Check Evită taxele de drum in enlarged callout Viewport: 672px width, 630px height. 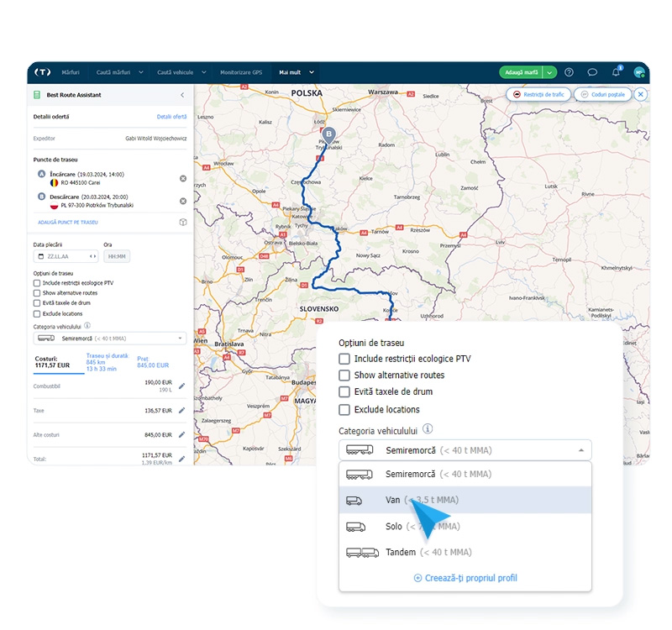pos(344,391)
